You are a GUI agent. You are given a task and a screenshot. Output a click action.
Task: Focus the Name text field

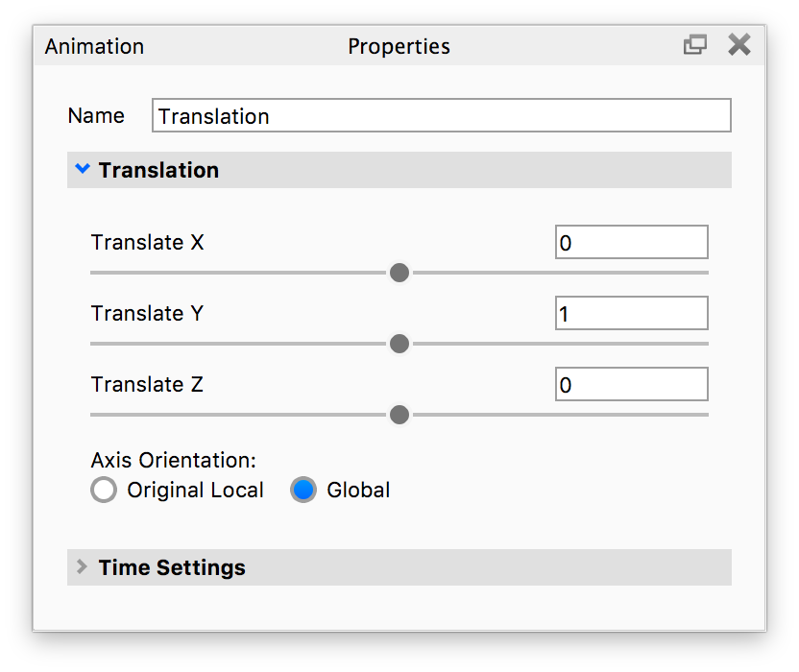pyautogui.click(x=441, y=116)
